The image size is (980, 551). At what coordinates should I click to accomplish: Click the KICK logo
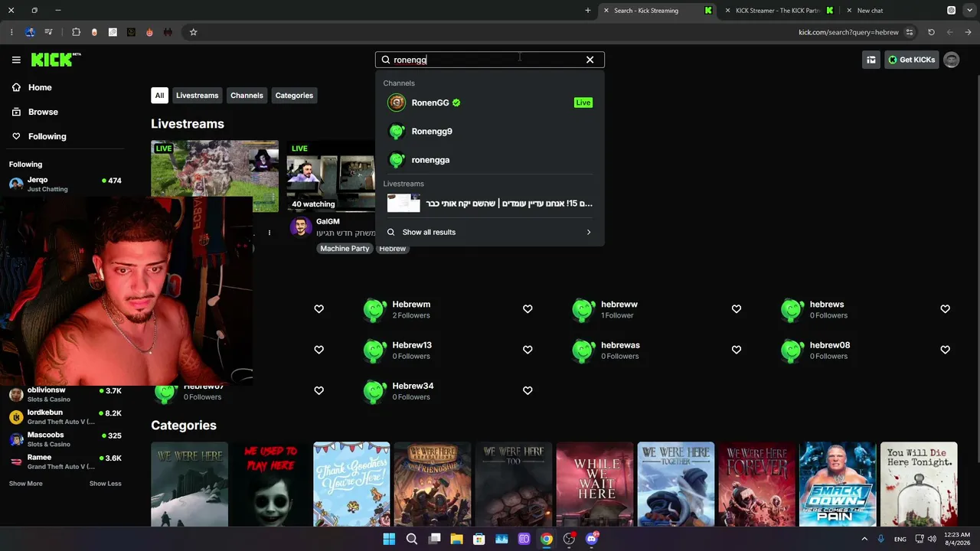(x=56, y=60)
